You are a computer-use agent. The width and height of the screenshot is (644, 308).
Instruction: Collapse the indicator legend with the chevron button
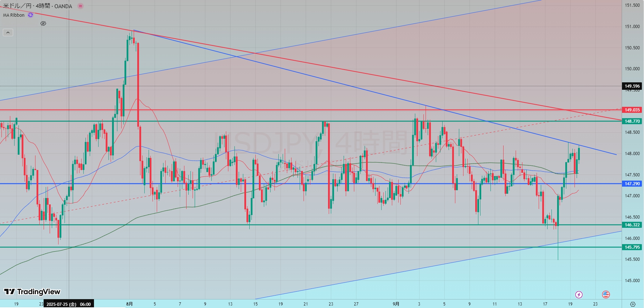click(8, 33)
